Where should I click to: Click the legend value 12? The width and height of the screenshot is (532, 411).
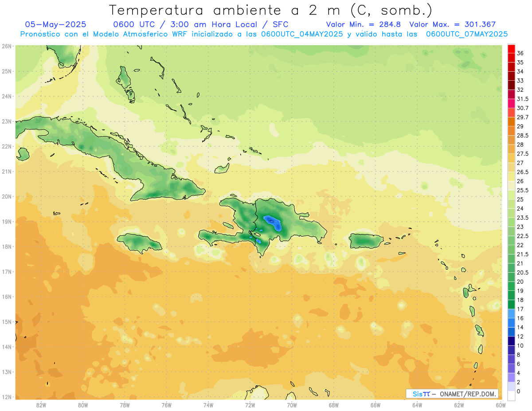(x=520, y=336)
